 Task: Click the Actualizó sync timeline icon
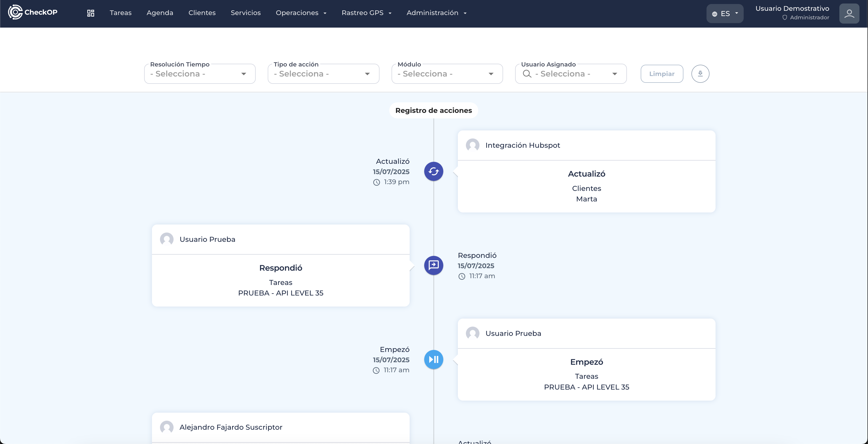click(x=433, y=171)
